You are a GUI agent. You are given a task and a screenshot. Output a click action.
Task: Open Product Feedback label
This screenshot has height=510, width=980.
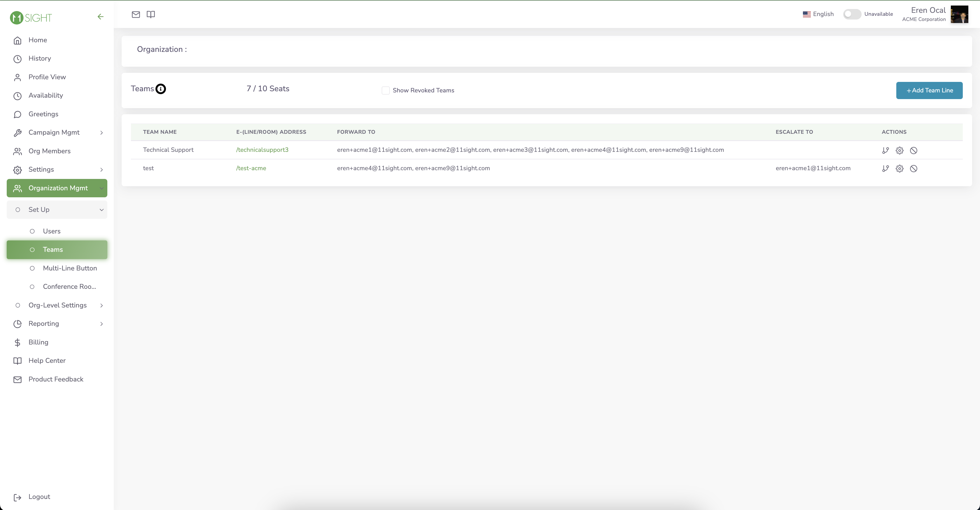coord(56,379)
